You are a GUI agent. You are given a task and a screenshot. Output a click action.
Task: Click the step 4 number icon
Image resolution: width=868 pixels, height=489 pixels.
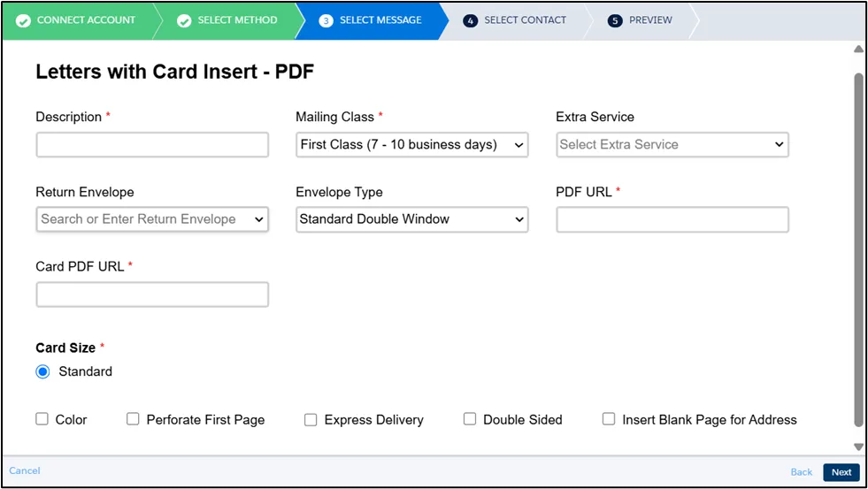click(470, 20)
